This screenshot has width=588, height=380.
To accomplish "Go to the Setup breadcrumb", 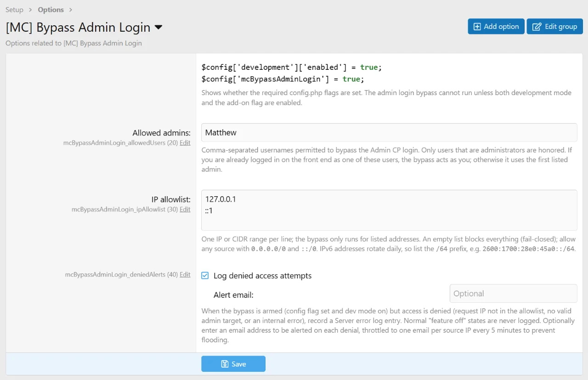I will (x=14, y=10).
